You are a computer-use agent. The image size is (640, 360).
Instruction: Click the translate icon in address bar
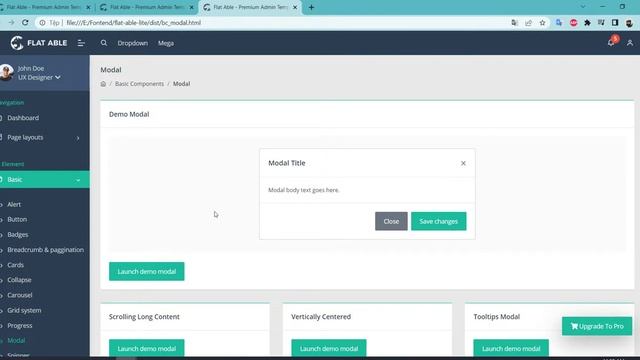pyautogui.click(x=515, y=23)
